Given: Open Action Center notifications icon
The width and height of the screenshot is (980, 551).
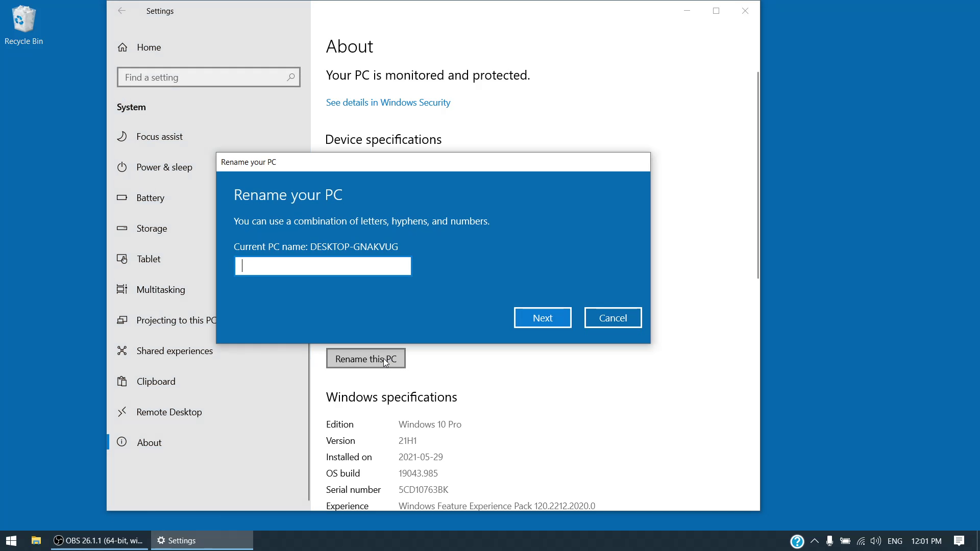Looking at the screenshot, I should [x=959, y=541].
